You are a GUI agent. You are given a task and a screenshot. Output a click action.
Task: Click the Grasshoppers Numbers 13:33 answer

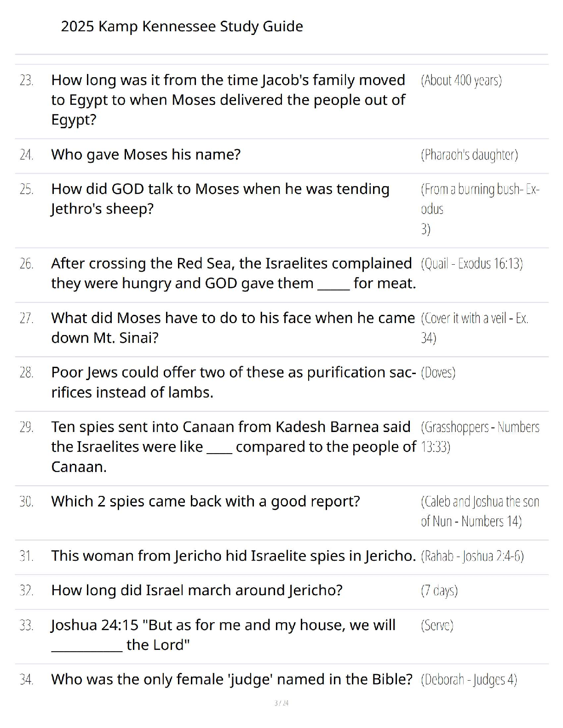click(x=480, y=437)
